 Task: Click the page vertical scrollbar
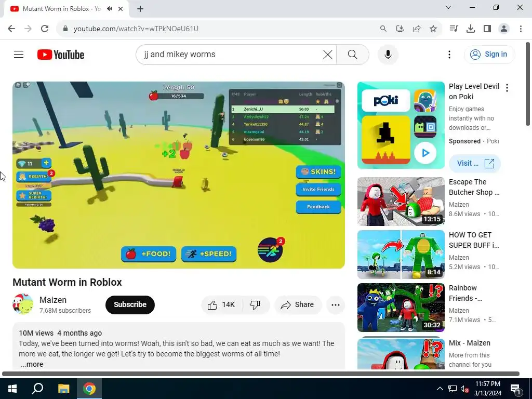[x=528, y=84]
